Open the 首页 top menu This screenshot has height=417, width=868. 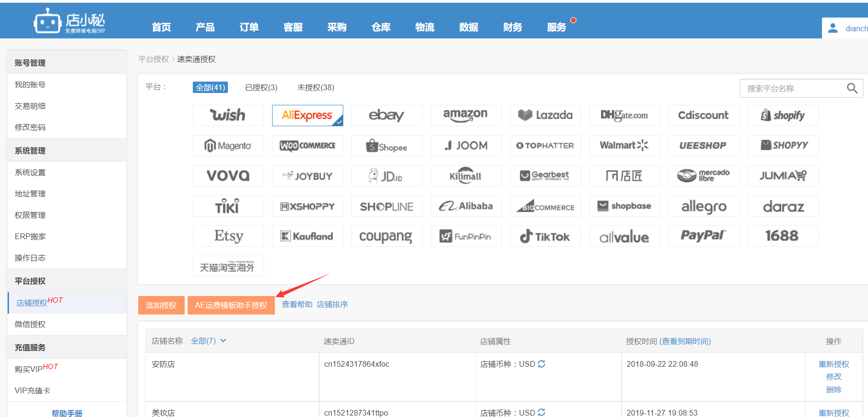(161, 28)
